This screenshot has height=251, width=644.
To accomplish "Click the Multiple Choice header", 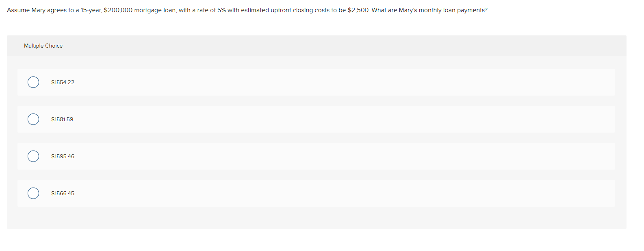I will tap(43, 46).
